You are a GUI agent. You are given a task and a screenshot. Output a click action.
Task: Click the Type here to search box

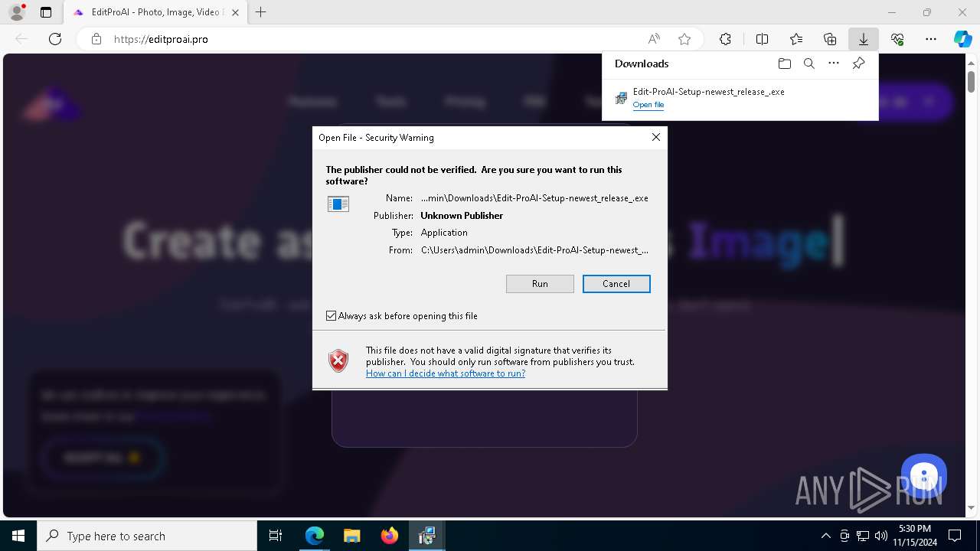point(147,536)
